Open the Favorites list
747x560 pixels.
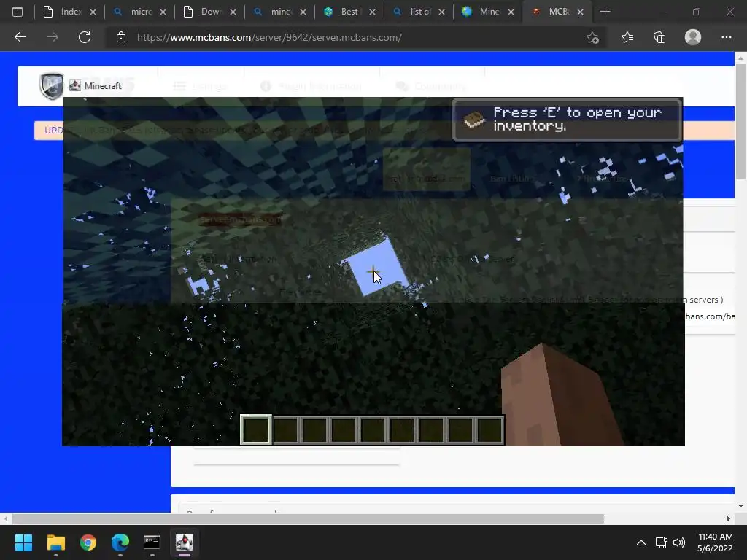(627, 37)
